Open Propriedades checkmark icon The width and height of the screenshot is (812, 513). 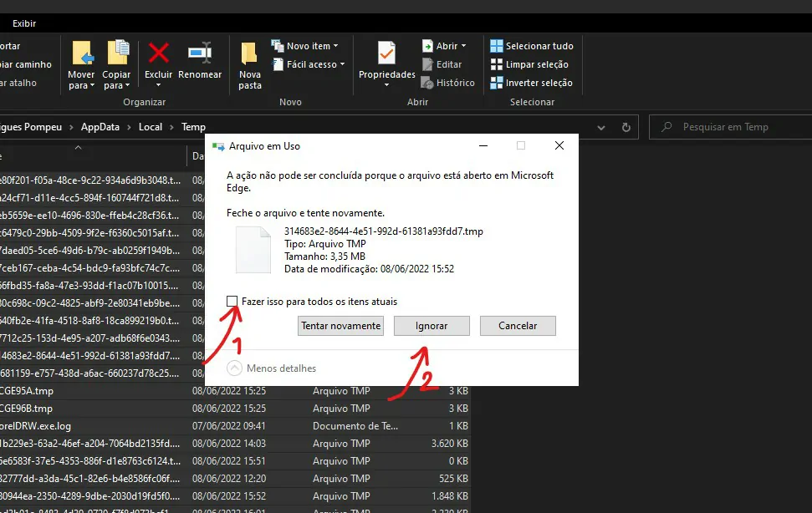tap(386, 53)
